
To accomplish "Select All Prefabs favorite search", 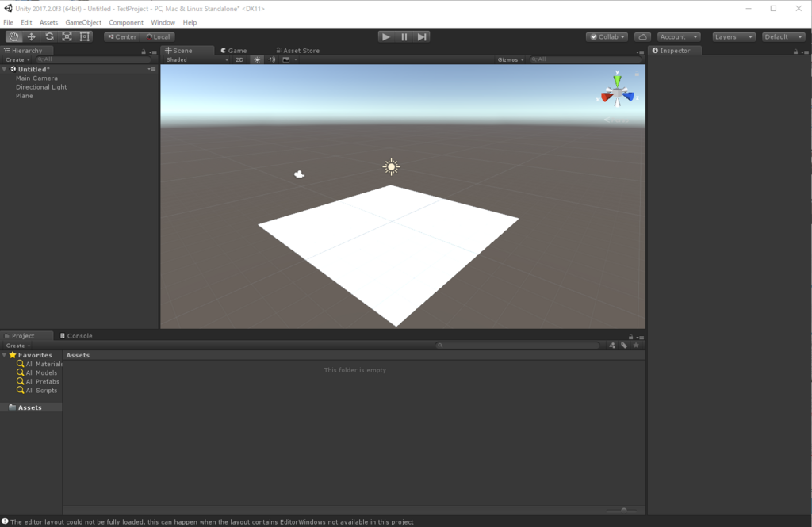I will click(38, 381).
